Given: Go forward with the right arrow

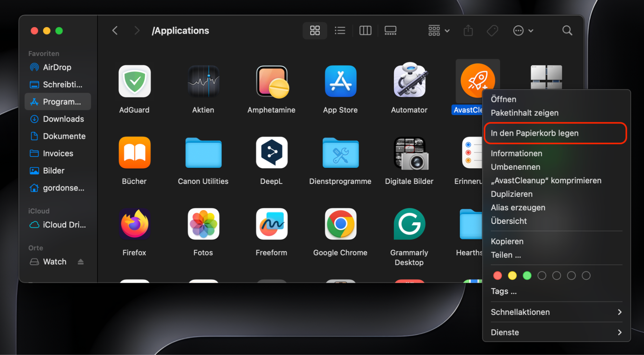Looking at the screenshot, I should (137, 31).
